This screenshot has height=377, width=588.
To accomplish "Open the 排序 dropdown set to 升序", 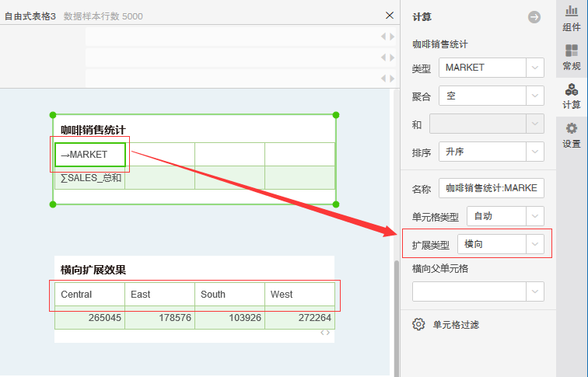I will pos(534,152).
